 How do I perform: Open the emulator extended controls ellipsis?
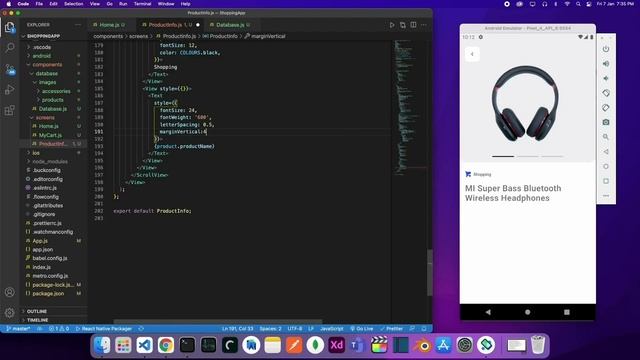coord(606,196)
